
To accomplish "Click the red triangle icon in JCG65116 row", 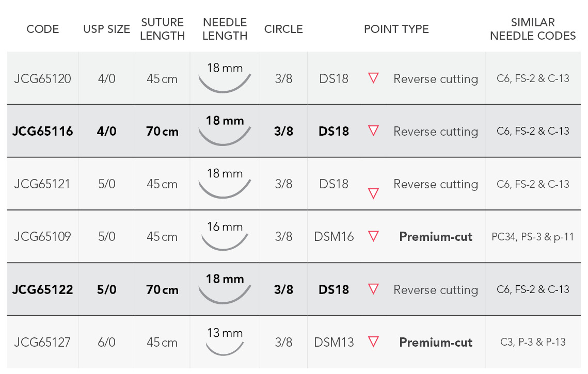I will [x=373, y=131].
